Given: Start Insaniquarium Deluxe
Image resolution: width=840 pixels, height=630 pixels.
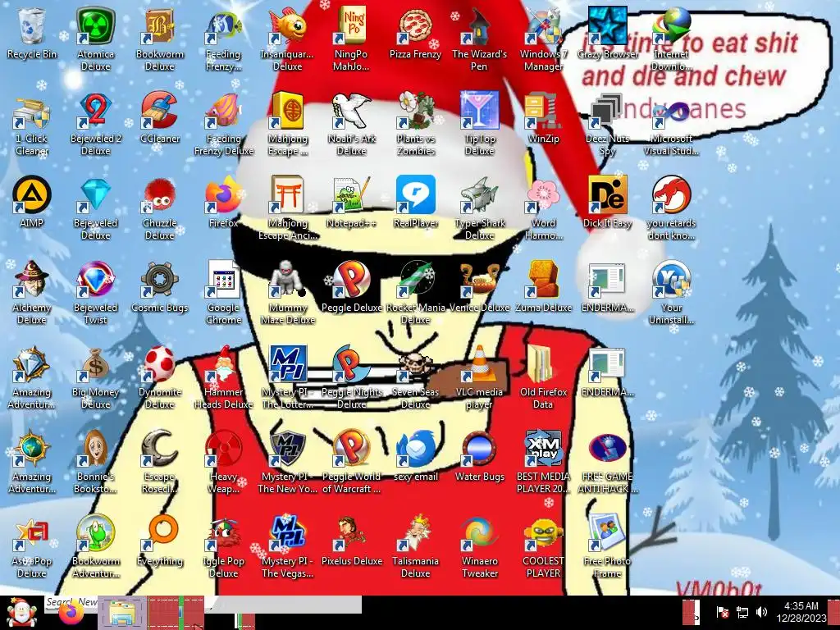Looking at the screenshot, I should pyautogui.click(x=287, y=39).
